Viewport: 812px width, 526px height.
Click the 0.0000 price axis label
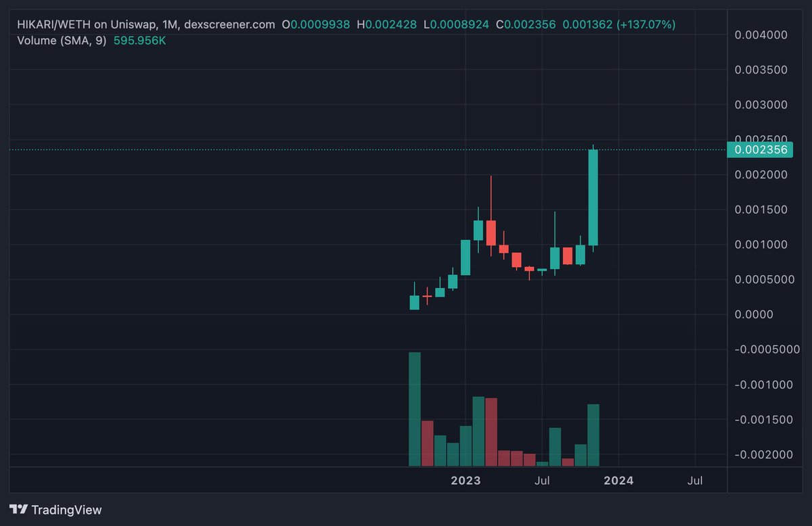pos(753,314)
